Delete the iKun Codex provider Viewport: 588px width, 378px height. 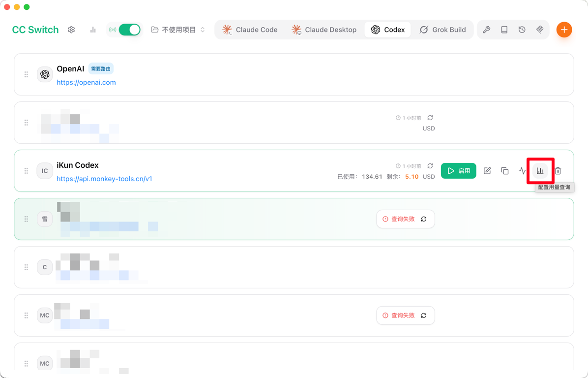point(558,171)
